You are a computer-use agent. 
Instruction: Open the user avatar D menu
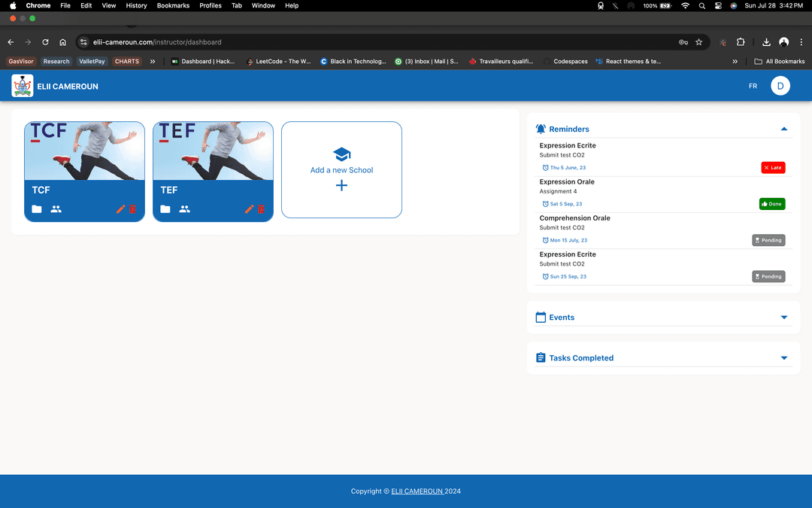[780, 87]
